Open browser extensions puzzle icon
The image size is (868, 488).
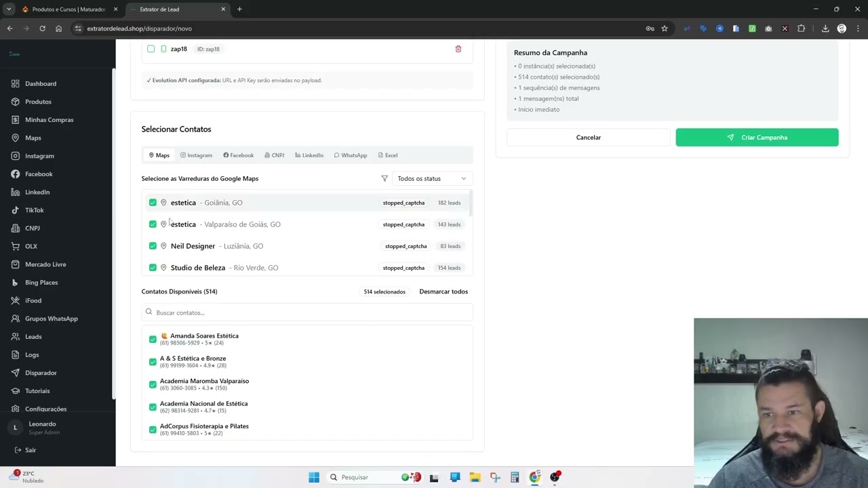pyautogui.click(x=802, y=28)
